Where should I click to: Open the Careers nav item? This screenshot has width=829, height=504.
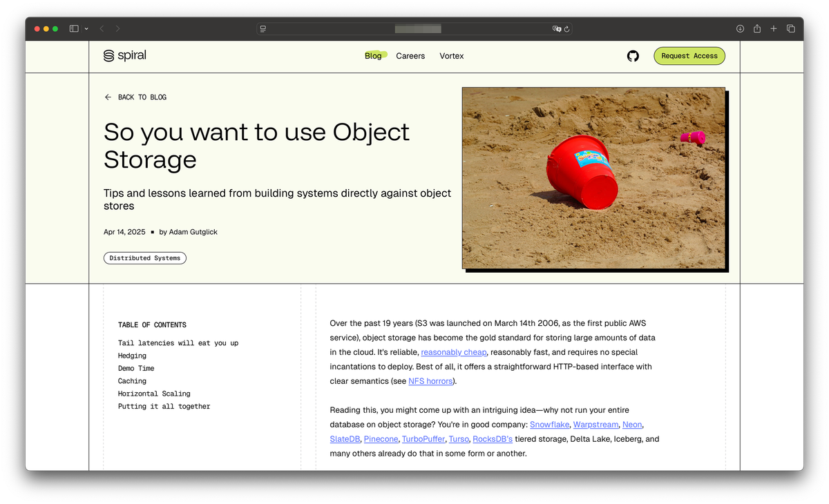coord(410,56)
